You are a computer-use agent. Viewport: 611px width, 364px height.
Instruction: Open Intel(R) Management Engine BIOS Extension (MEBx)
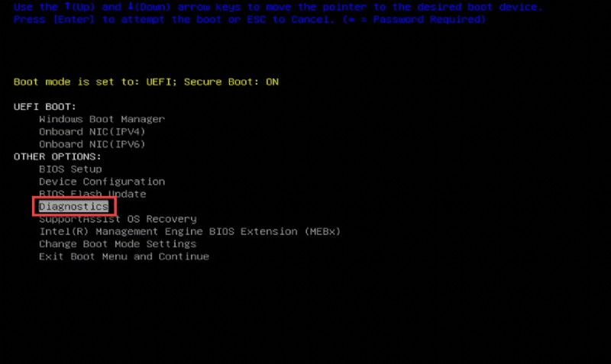(189, 231)
